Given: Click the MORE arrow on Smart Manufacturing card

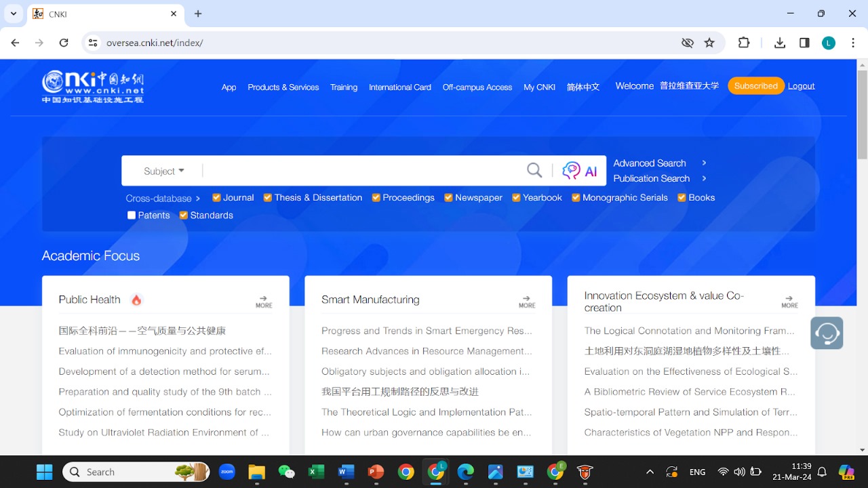Looking at the screenshot, I should click(527, 302).
